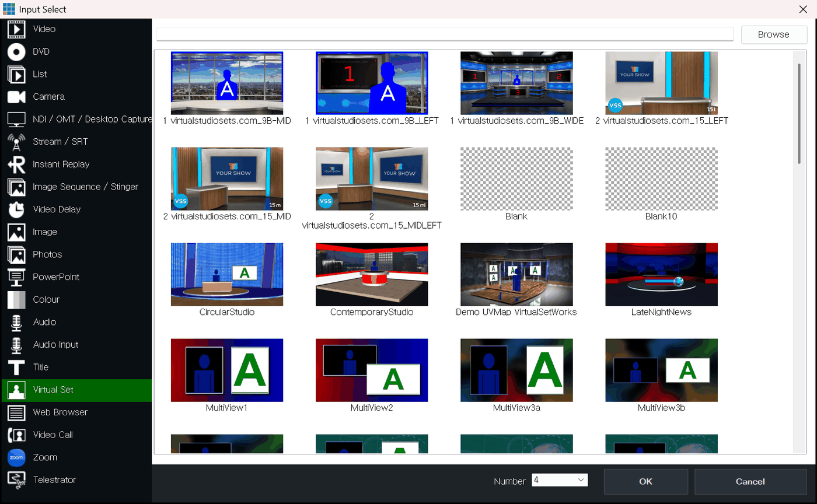Select the Zoom logo icon
This screenshot has width=817, height=504.
pyautogui.click(x=16, y=457)
